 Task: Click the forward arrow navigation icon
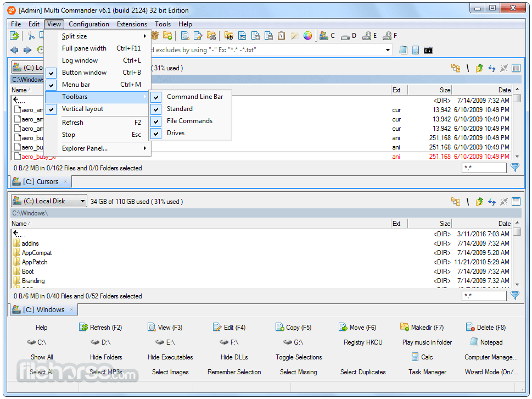(27, 50)
